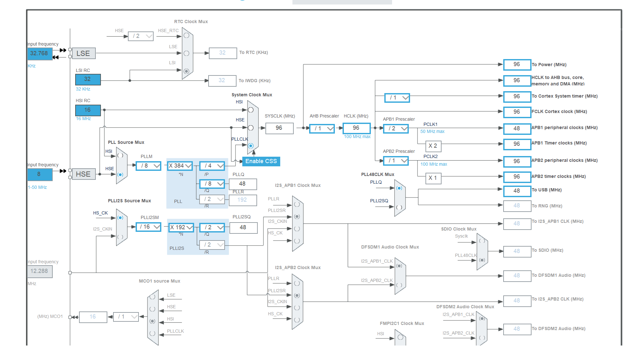Open PLLI2S /Q divider dropdown
The width and height of the screenshot is (644, 350).
(x=212, y=227)
